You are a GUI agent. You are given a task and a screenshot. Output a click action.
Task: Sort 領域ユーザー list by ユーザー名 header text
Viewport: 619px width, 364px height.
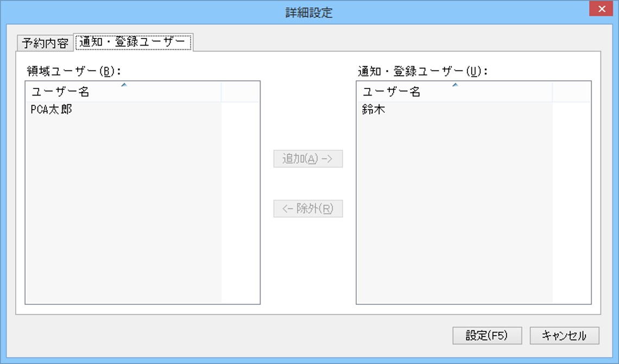click(60, 92)
